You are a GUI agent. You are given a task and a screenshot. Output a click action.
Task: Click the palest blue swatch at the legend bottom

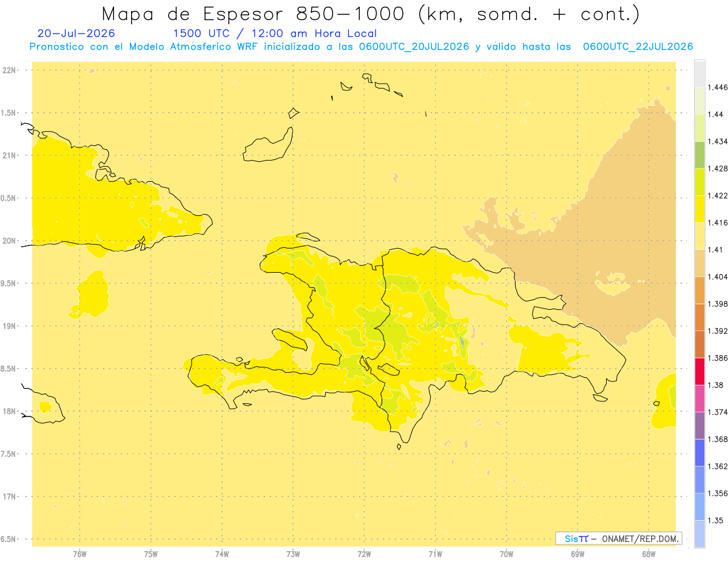pyautogui.click(x=699, y=534)
